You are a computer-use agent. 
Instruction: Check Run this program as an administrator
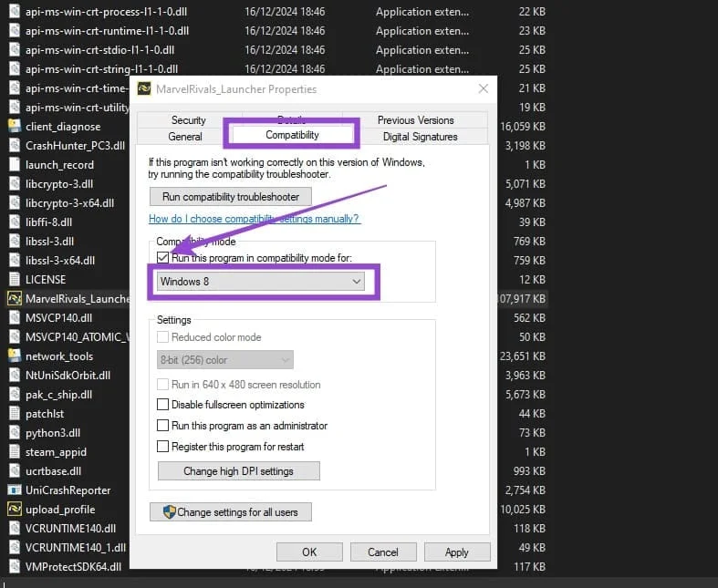[163, 426]
